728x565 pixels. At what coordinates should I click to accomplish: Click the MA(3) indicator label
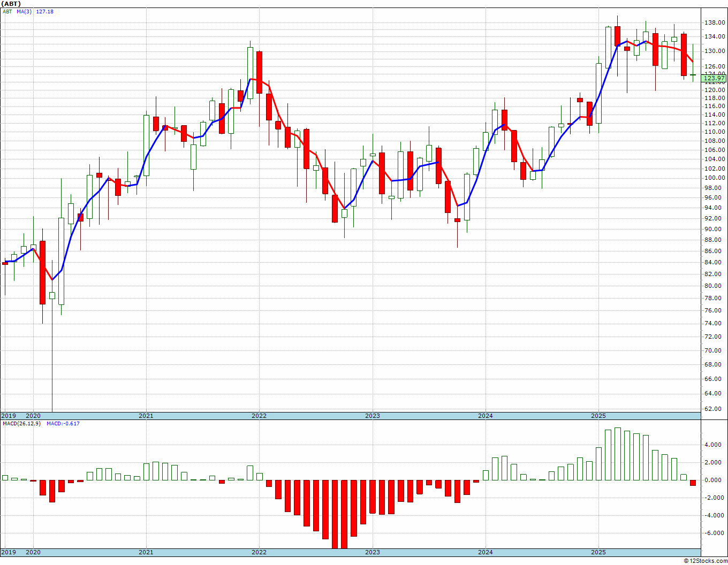coord(24,12)
